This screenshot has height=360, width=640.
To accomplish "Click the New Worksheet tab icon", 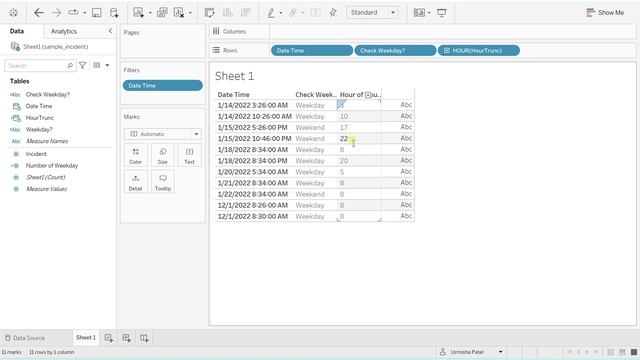I will pyautogui.click(x=109, y=338).
